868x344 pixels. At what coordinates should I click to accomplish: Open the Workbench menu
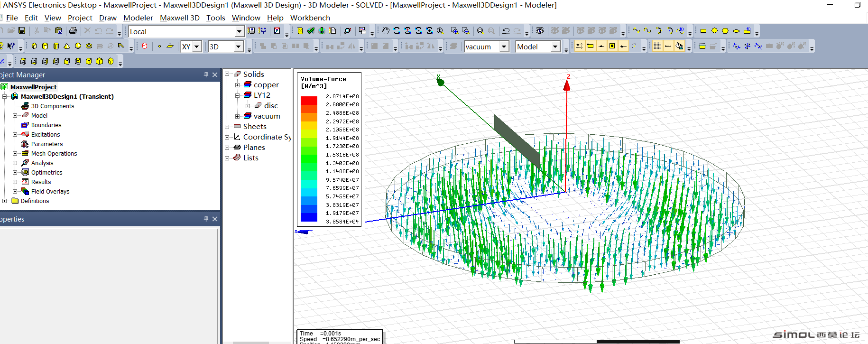(x=310, y=18)
